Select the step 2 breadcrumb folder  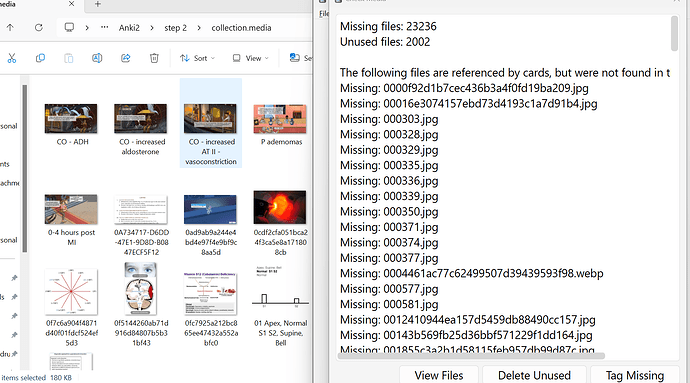click(x=176, y=28)
